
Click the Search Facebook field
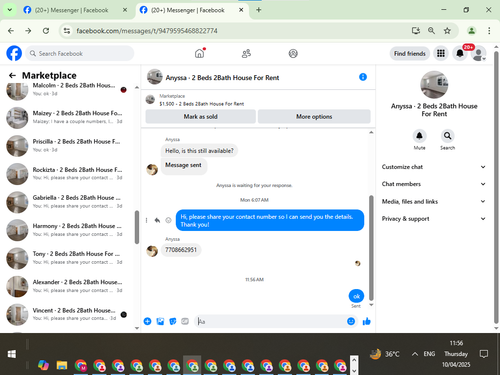(80, 53)
